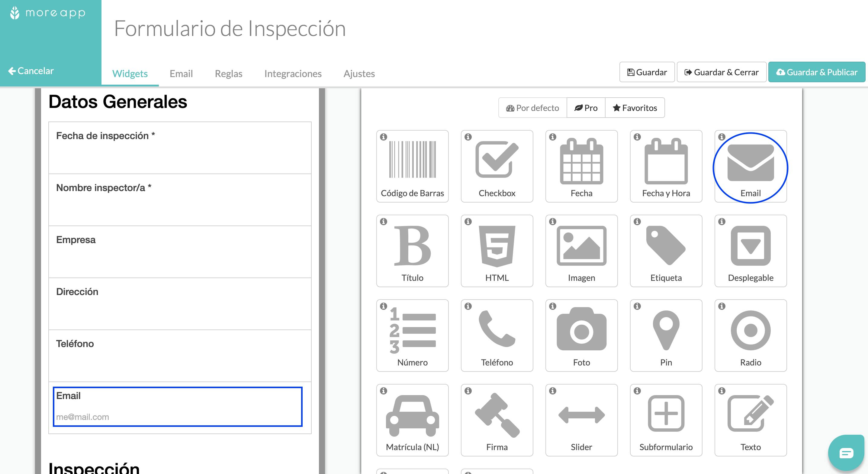Select the Fecha de inspección field

tap(180, 148)
